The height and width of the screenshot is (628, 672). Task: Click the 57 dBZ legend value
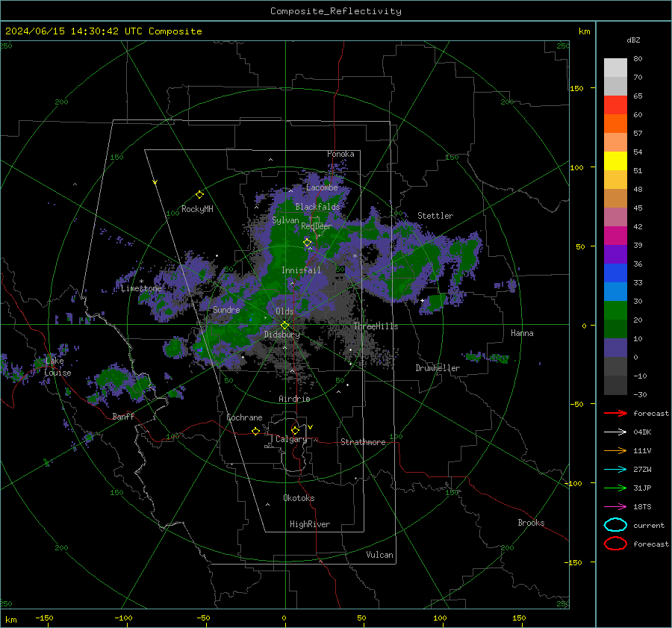click(638, 134)
